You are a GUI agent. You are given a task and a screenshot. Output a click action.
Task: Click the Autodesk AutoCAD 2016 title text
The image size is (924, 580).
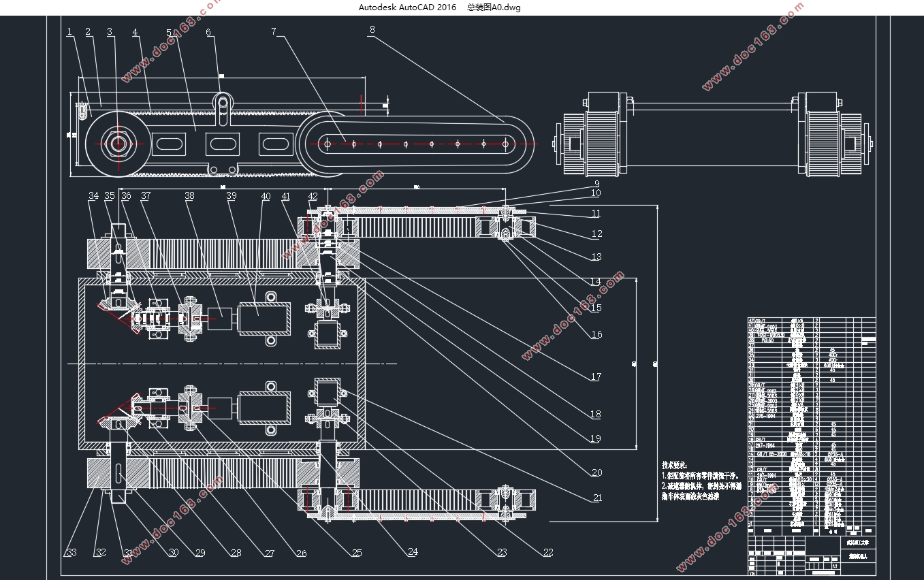point(407,7)
